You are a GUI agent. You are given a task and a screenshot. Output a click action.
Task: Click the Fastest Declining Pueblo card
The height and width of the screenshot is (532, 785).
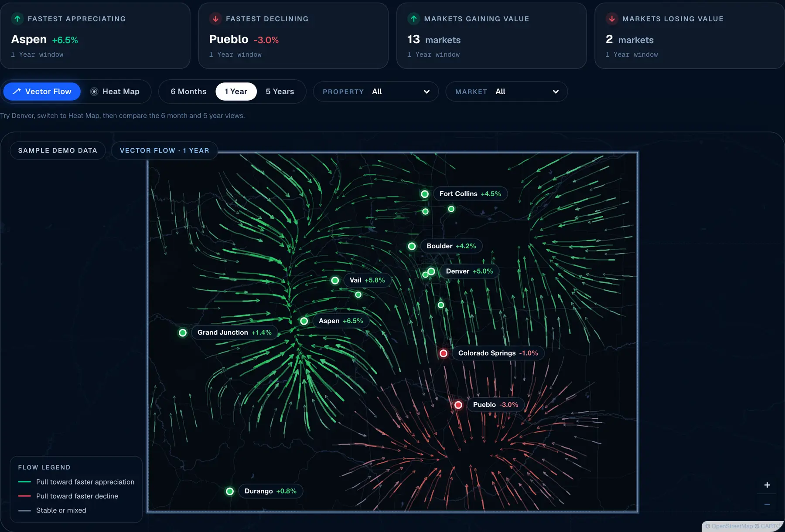[293, 36]
